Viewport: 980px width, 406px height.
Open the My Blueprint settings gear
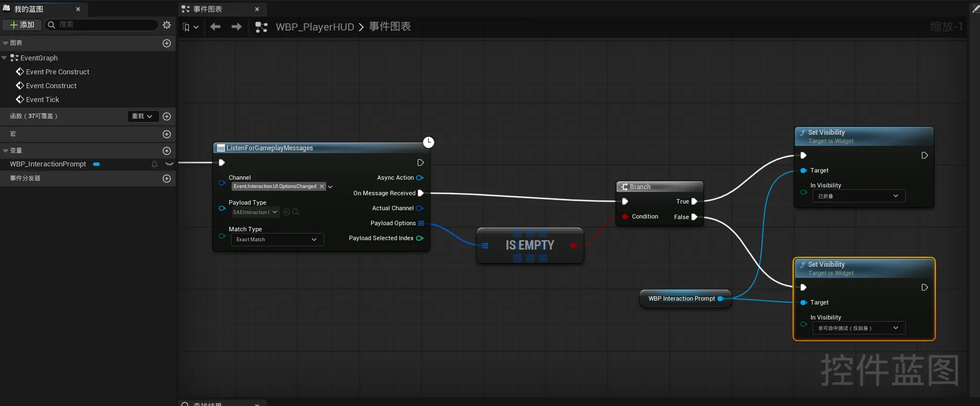pyautogui.click(x=167, y=25)
